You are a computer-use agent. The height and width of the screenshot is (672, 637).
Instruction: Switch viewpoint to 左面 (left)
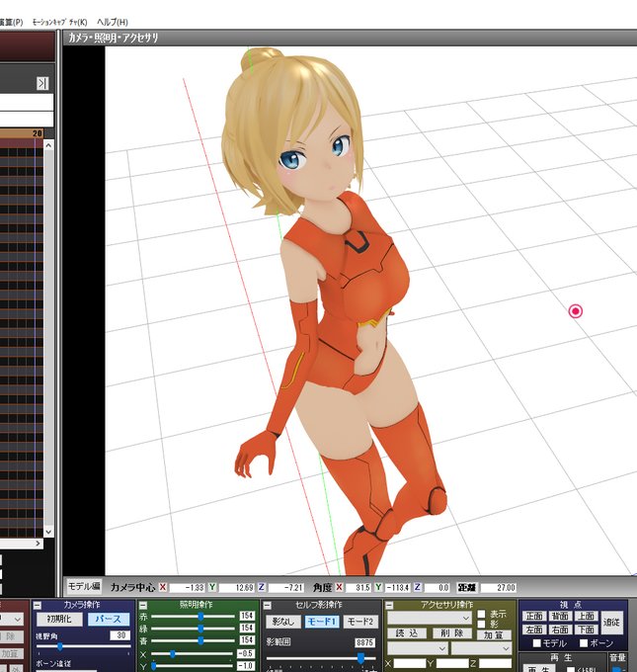[534, 630]
